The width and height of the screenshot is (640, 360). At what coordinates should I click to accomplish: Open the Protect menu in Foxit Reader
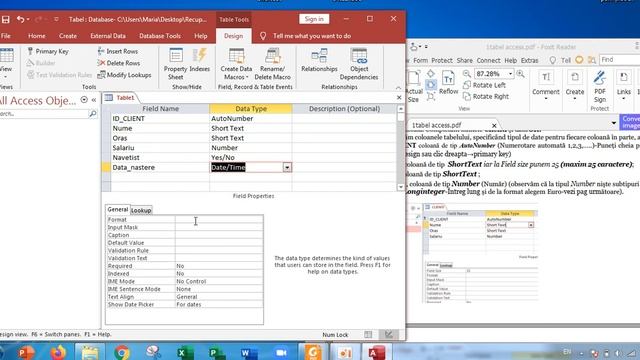point(442,60)
